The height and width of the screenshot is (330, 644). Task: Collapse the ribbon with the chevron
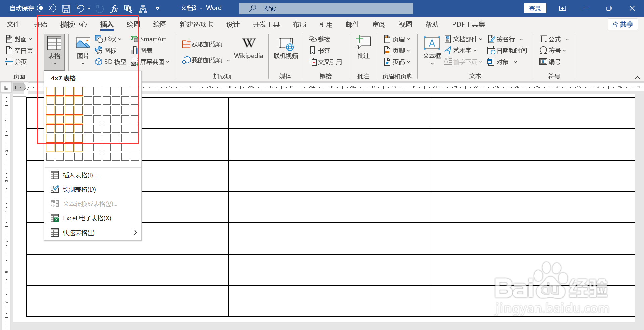[637, 77]
